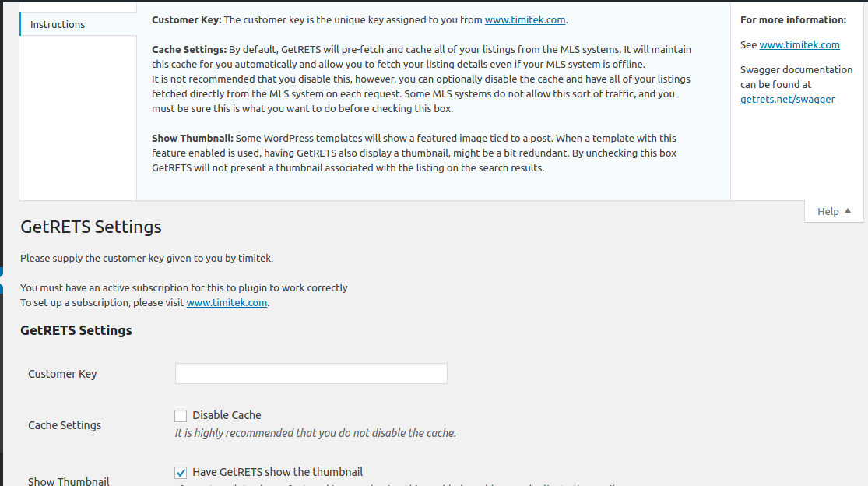Click the 'Disable Cache' checkbox label text
The image size is (868, 486).
227,415
